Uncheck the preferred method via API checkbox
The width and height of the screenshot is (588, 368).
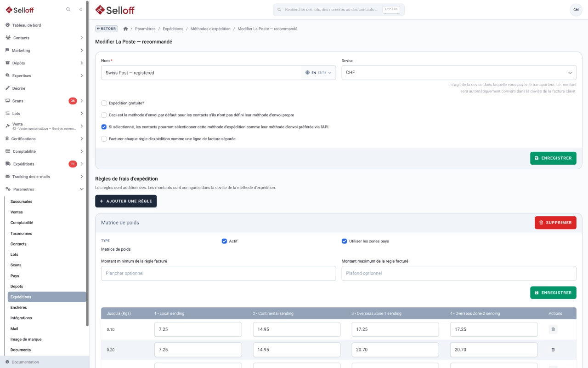[x=104, y=127]
